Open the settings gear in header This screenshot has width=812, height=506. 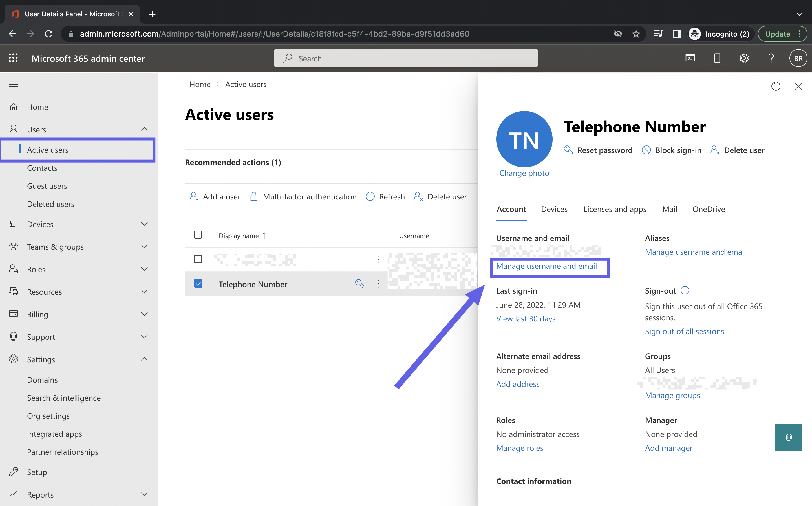(744, 58)
